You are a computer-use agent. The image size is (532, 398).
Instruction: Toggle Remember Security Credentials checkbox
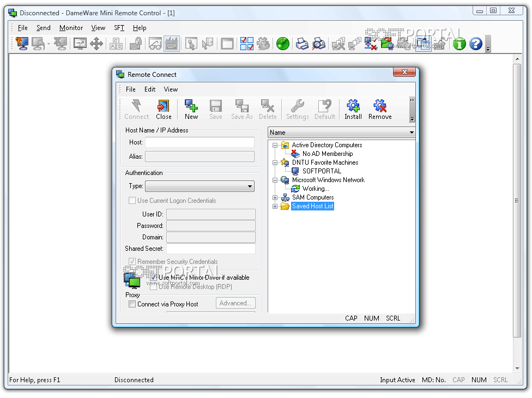coord(132,262)
